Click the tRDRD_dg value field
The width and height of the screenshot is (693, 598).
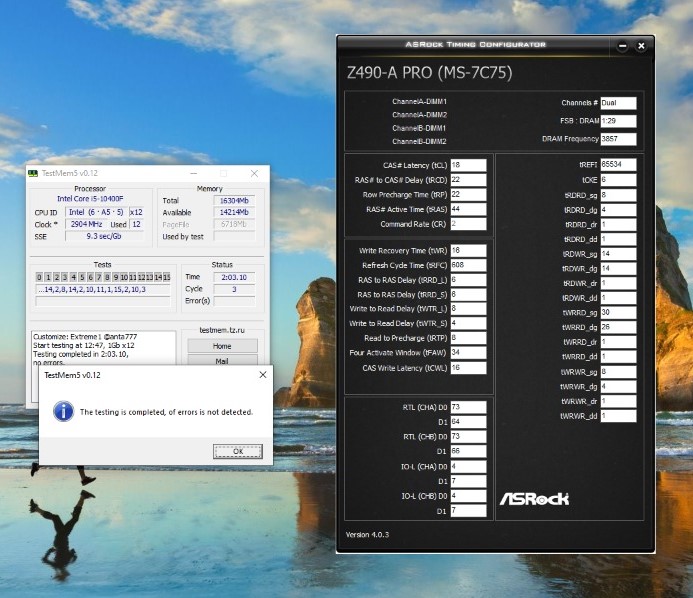618,210
